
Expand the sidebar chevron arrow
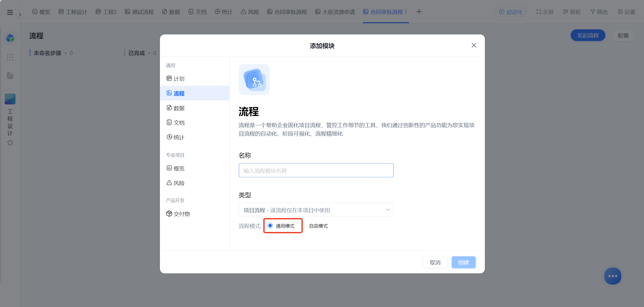pos(20,15)
